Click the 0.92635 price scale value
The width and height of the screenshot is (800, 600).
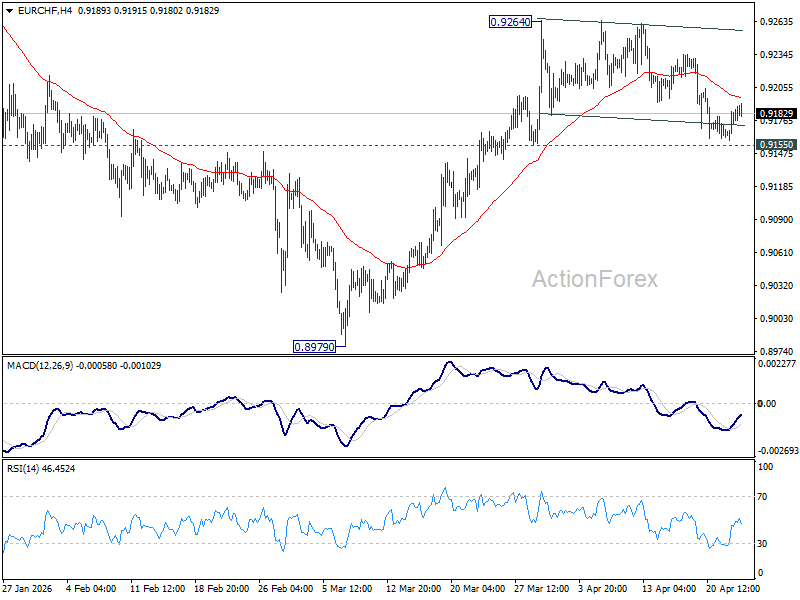pos(777,21)
